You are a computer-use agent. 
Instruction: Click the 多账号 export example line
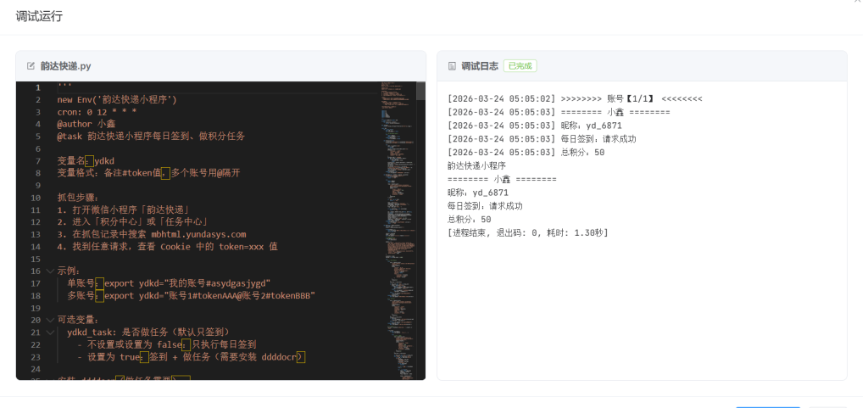(x=191, y=295)
